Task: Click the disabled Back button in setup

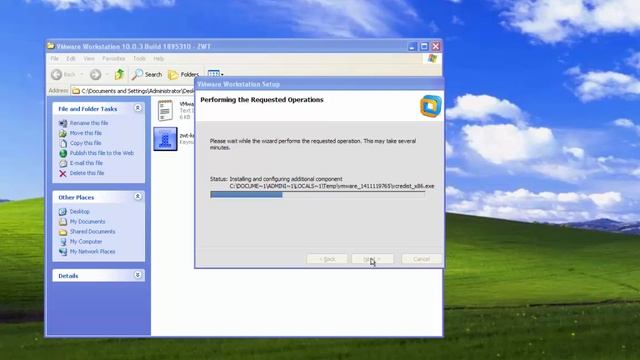Action: (327, 259)
